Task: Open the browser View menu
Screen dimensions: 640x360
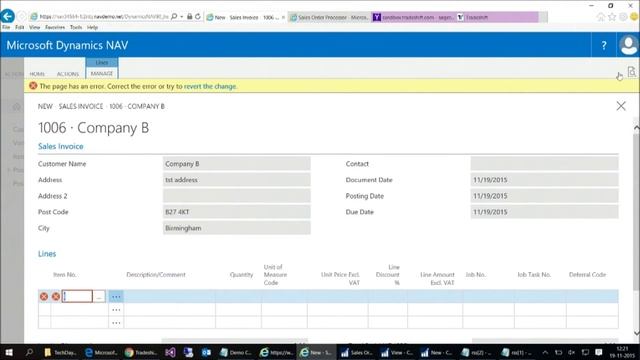Action: tap(34, 27)
